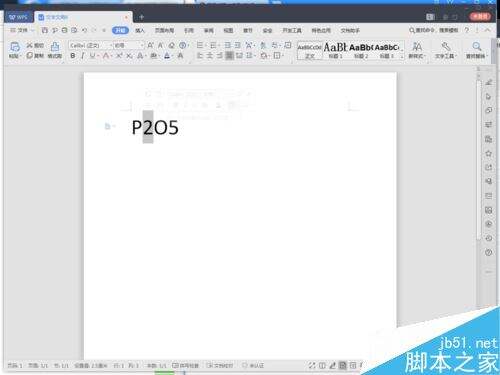Open the Text Tools dropdown
The width and height of the screenshot is (500, 375).
tap(446, 50)
